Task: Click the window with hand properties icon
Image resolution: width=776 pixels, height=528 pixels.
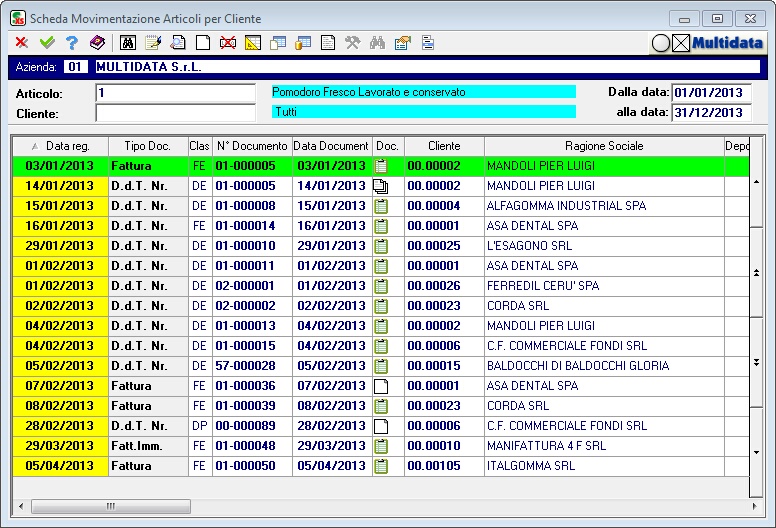Action: 403,43
